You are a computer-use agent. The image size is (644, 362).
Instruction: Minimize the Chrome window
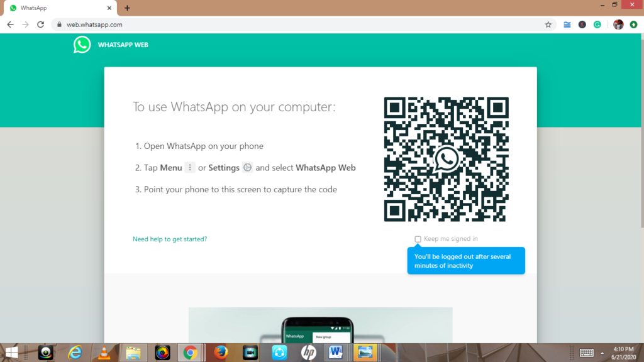602,5
